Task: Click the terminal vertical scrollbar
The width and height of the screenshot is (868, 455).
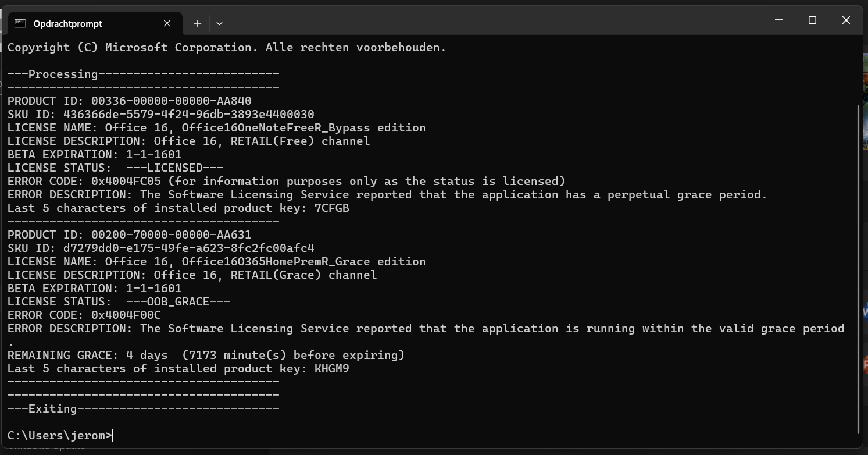Action: 858,269
